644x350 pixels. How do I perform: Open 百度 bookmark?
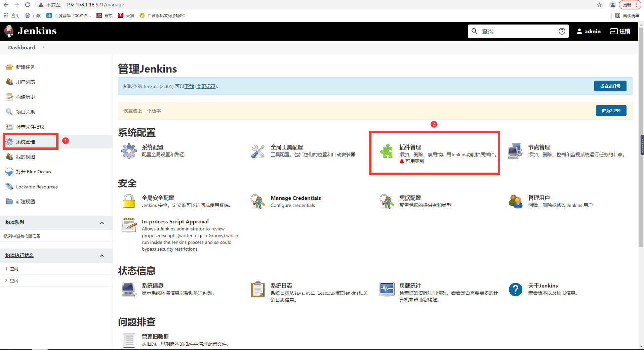point(33,15)
